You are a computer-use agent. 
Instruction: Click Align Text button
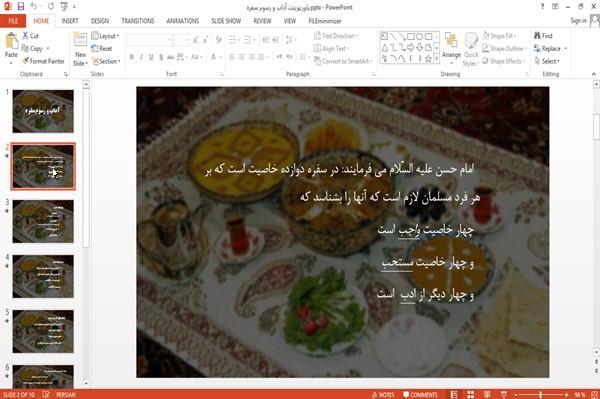pos(331,49)
